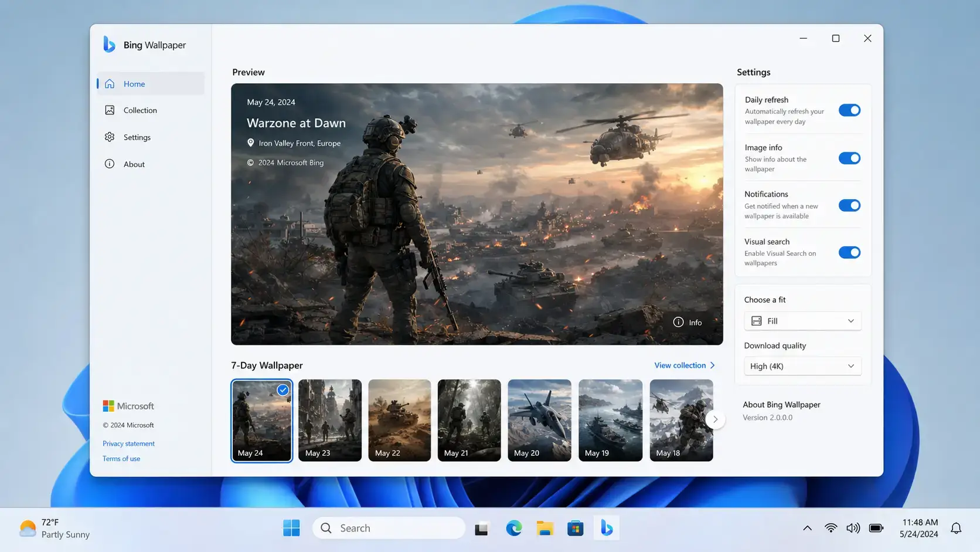Screen dimensions: 980x552
Task: Click the Bing Wallpaper logo icon
Action: tap(109, 44)
